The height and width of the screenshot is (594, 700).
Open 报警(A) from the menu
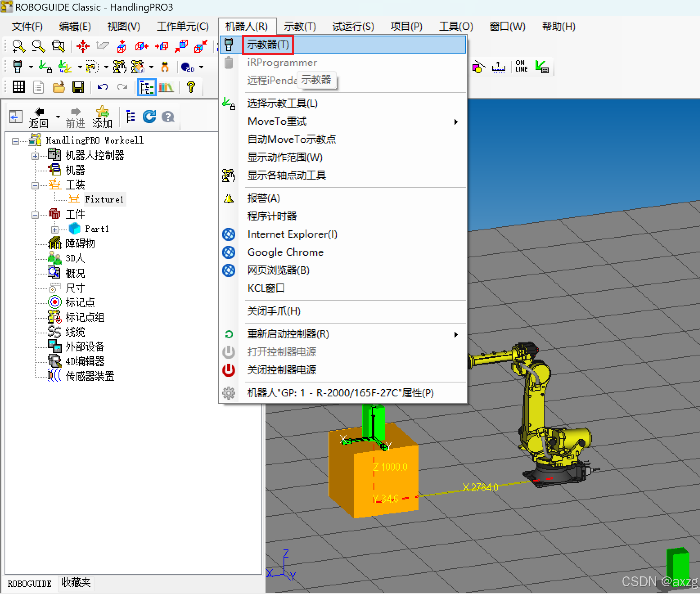click(x=343, y=198)
